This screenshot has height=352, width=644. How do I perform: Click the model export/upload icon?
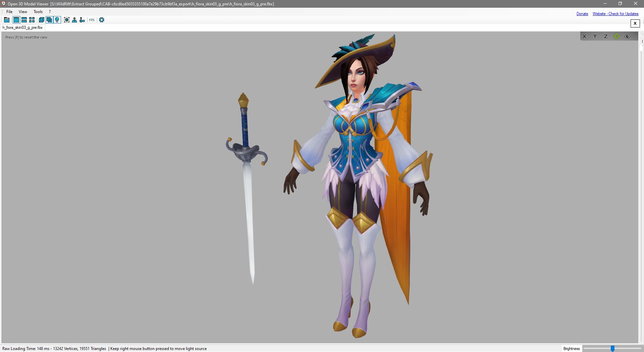[74, 20]
